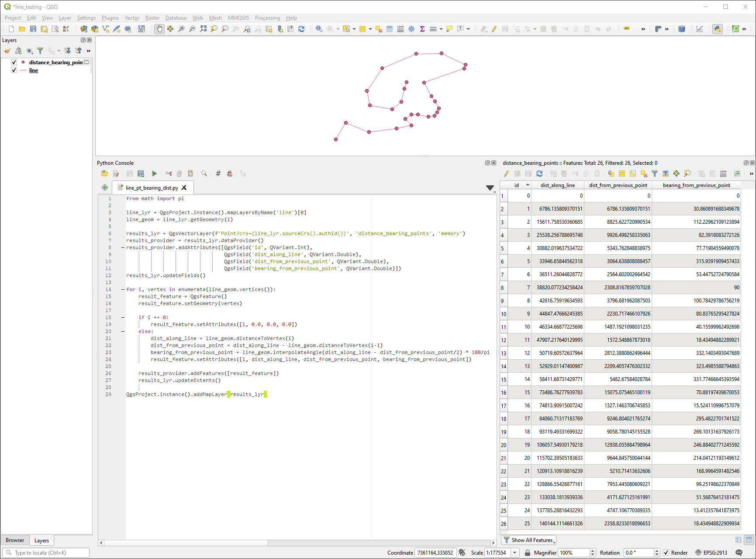Toggle the scale lock icon
The height and width of the screenshot is (559, 756).
click(x=528, y=553)
